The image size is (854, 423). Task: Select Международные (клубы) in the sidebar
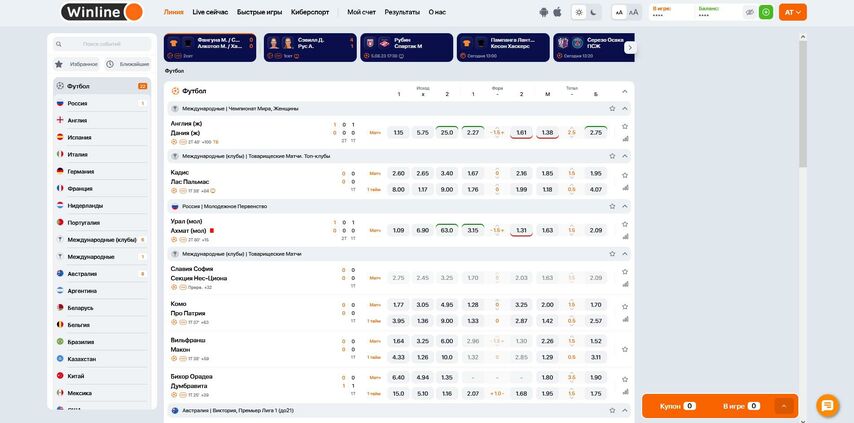[102, 240]
